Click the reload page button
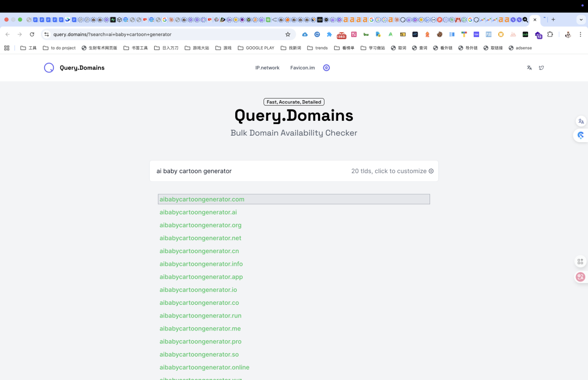Screen dimensions: 588x380 [32, 34]
